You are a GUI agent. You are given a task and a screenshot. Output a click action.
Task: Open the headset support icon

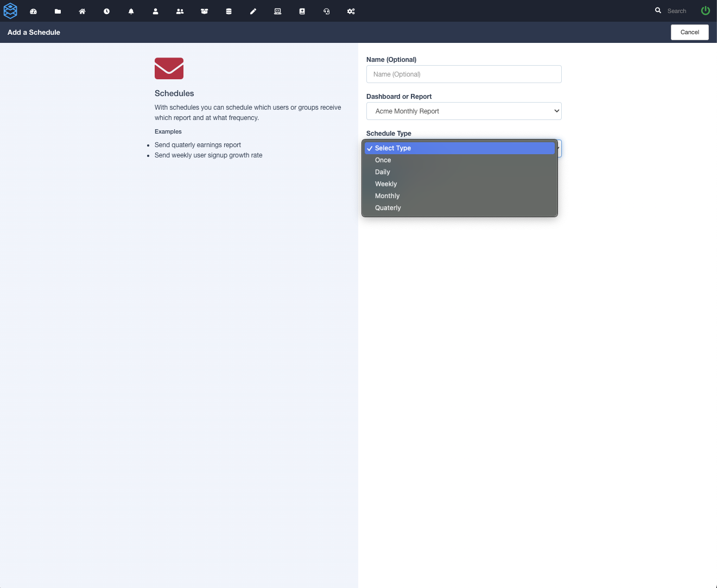click(x=326, y=11)
